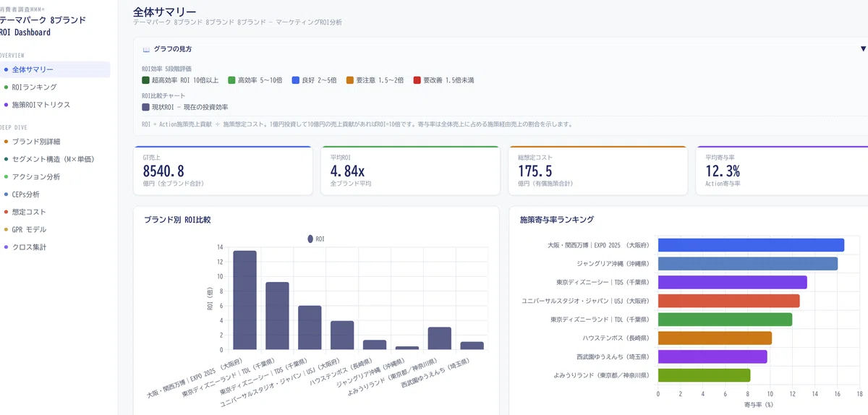Toggle the ROI series legend in the bar chart
The height and width of the screenshot is (415, 868).
coord(315,239)
